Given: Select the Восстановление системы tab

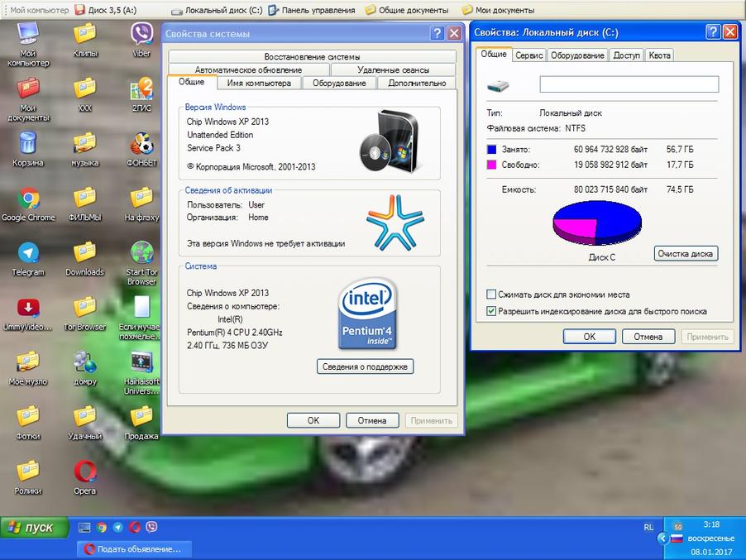Looking at the screenshot, I should point(312,56).
